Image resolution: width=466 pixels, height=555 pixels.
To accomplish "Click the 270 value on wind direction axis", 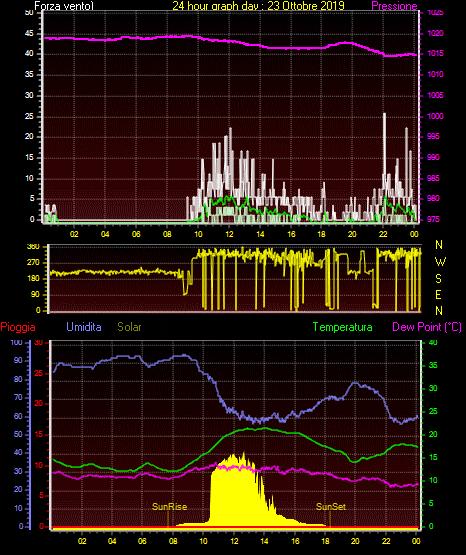I will click(x=33, y=263).
